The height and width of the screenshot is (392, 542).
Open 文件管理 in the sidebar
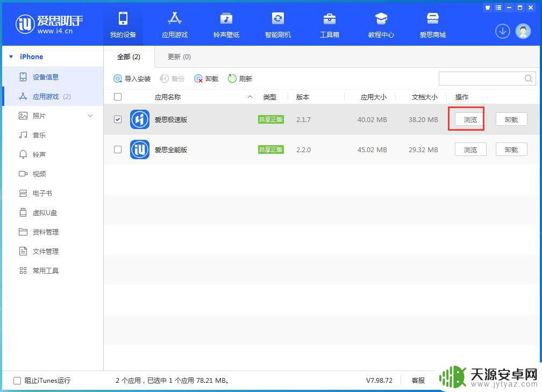pos(46,251)
